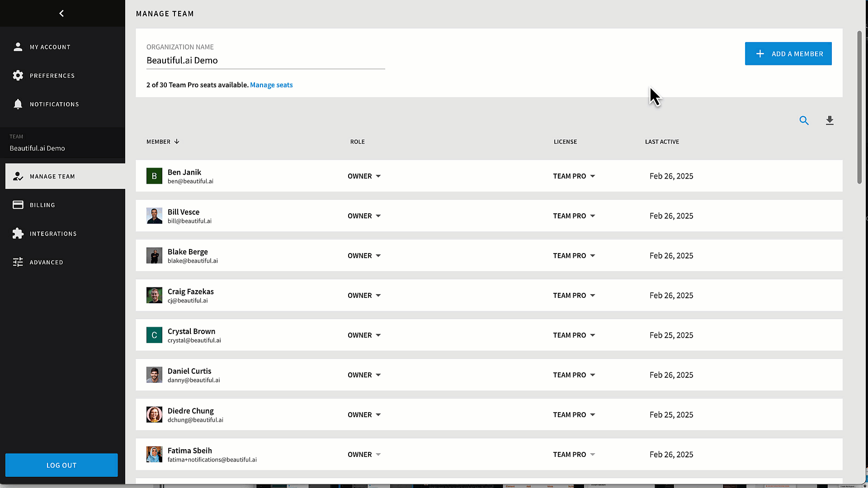
Task: Open the Manage seats link
Action: tap(271, 85)
